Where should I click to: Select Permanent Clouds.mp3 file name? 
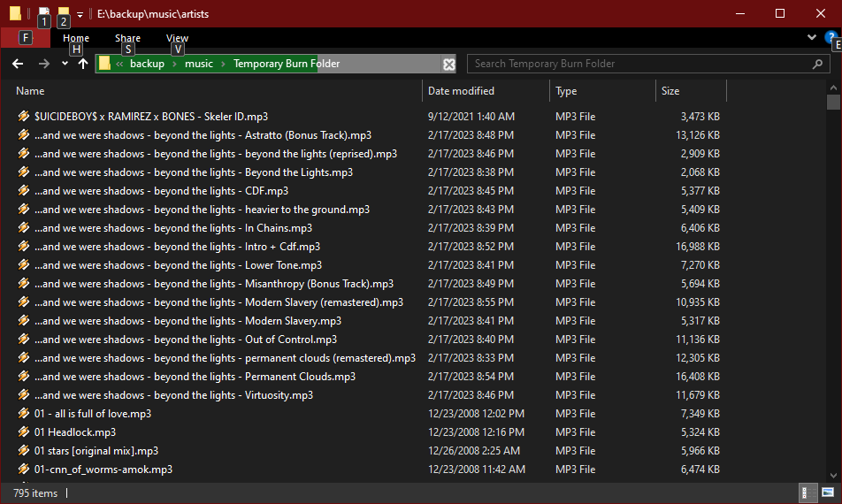[195, 377]
